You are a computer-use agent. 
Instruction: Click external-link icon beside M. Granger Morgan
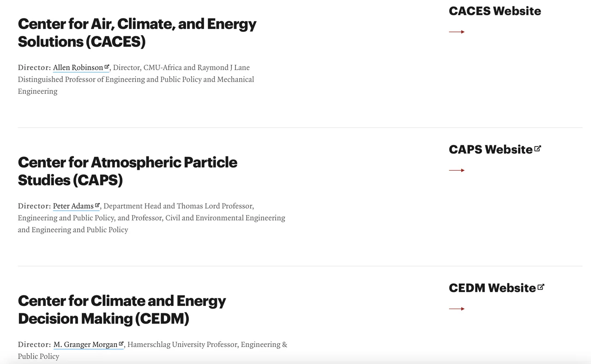121,344
